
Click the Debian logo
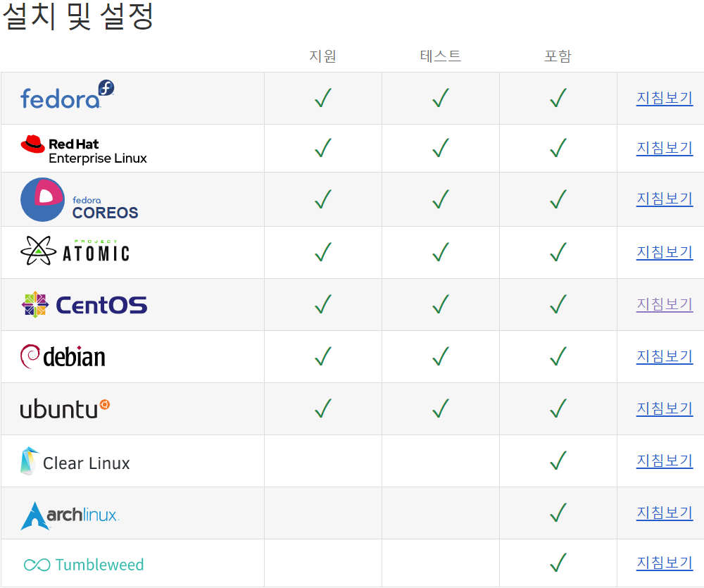click(x=63, y=356)
